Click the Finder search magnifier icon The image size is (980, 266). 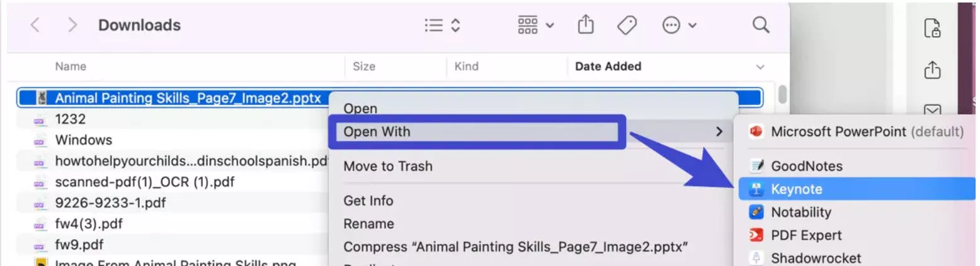tap(761, 25)
